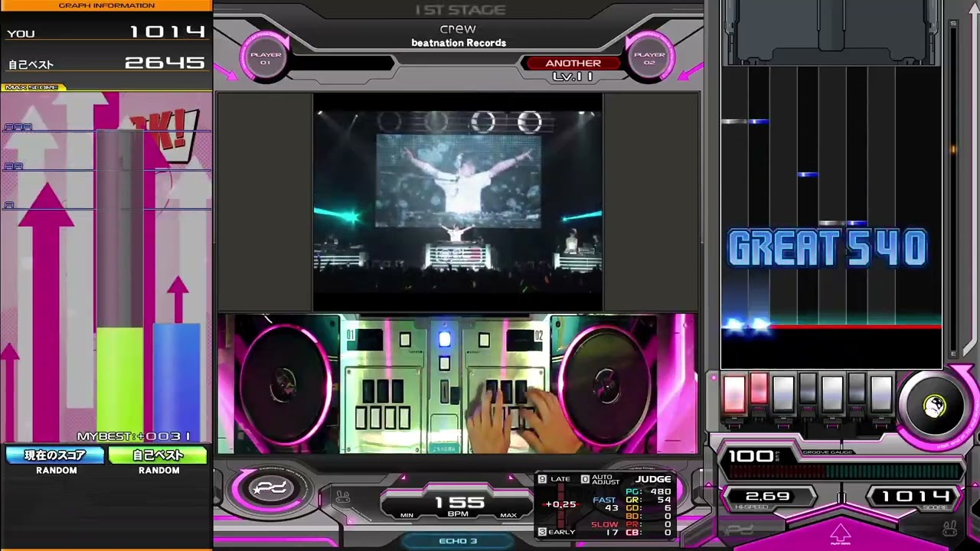Screen dimensions: 980x551
Task: Click the MIN label in BPM display
Action: click(x=407, y=515)
